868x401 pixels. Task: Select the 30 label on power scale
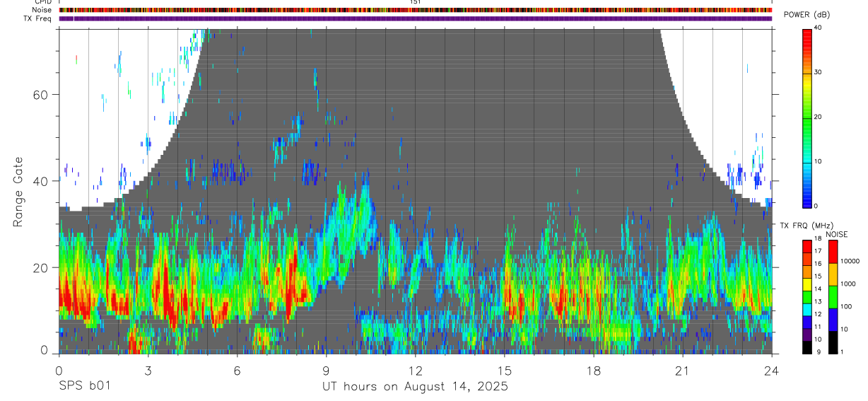click(x=817, y=72)
